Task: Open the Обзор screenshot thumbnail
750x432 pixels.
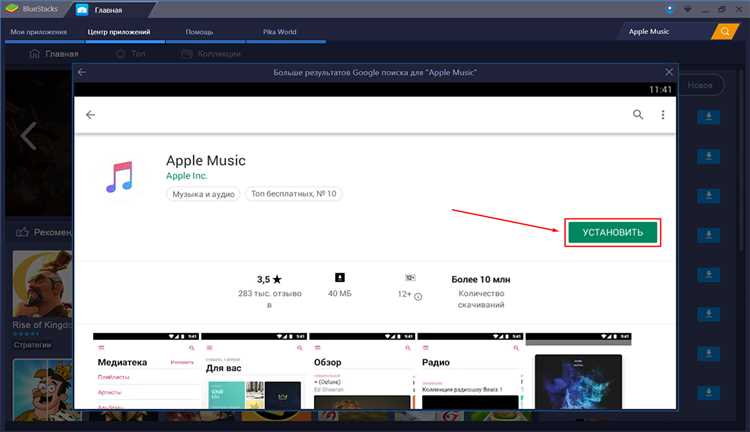Action: point(362,371)
